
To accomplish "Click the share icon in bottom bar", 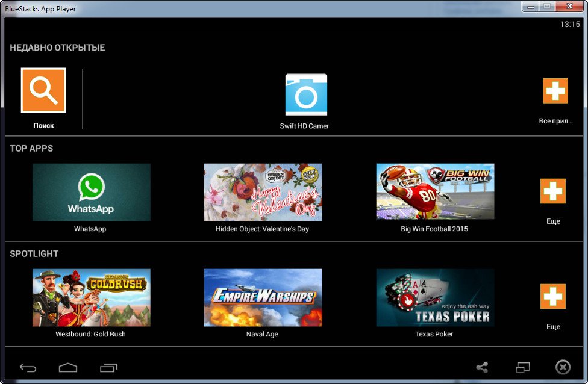I will (x=482, y=367).
